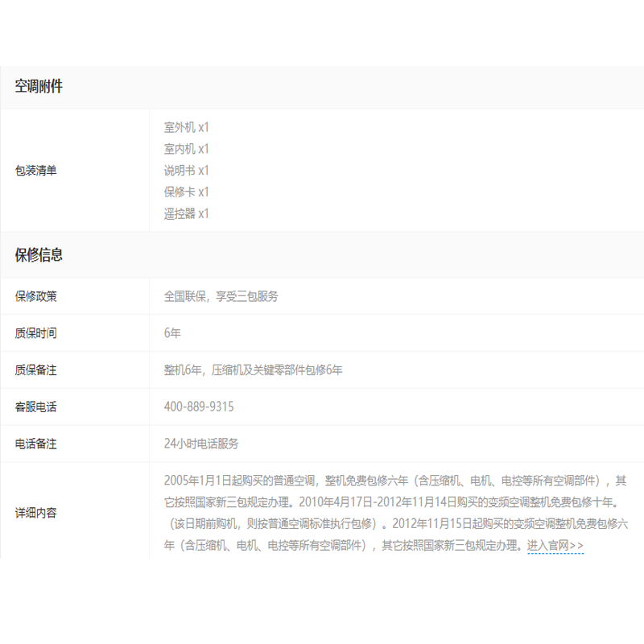Select the 全国联保，享受三包服务 value
644x644 pixels.
tap(221, 296)
